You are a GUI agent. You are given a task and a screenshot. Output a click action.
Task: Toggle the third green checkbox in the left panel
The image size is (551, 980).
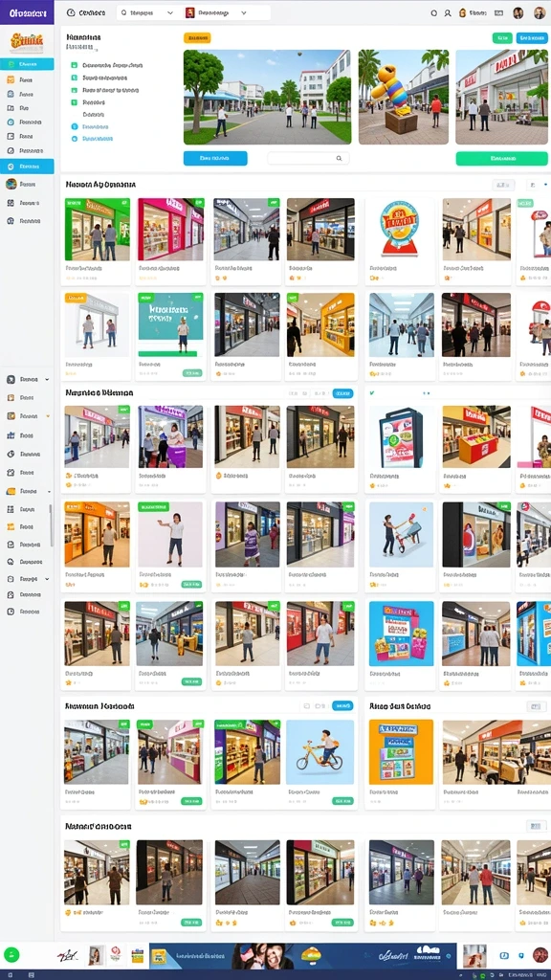(75, 90)
